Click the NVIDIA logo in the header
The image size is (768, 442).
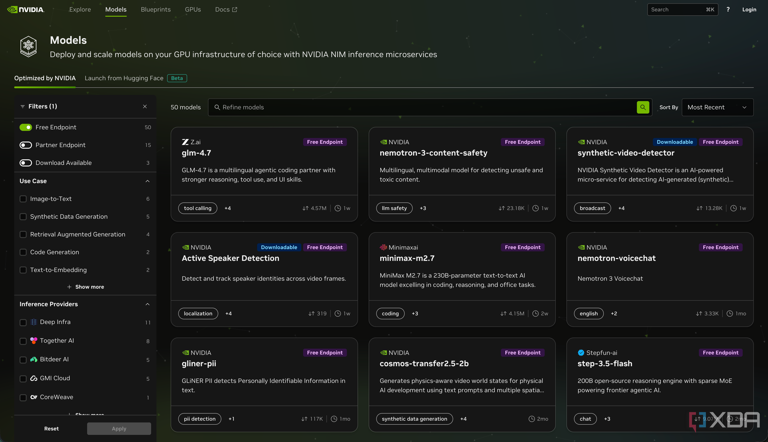[25, 9]
